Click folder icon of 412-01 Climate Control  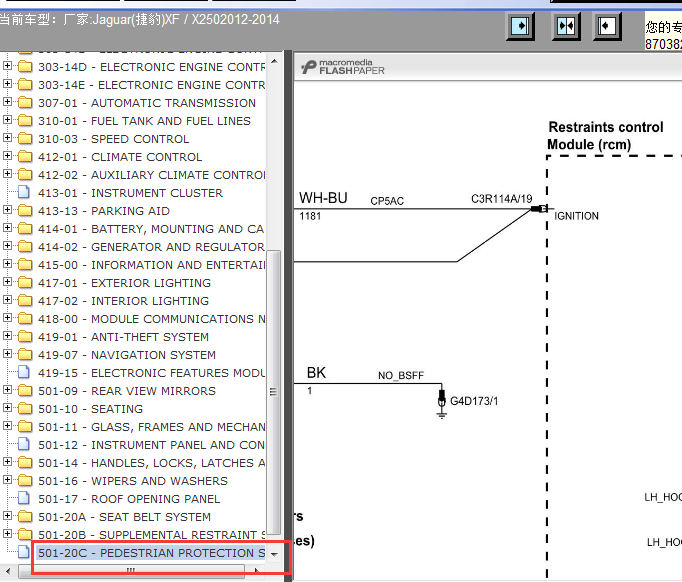pos(25,157)
